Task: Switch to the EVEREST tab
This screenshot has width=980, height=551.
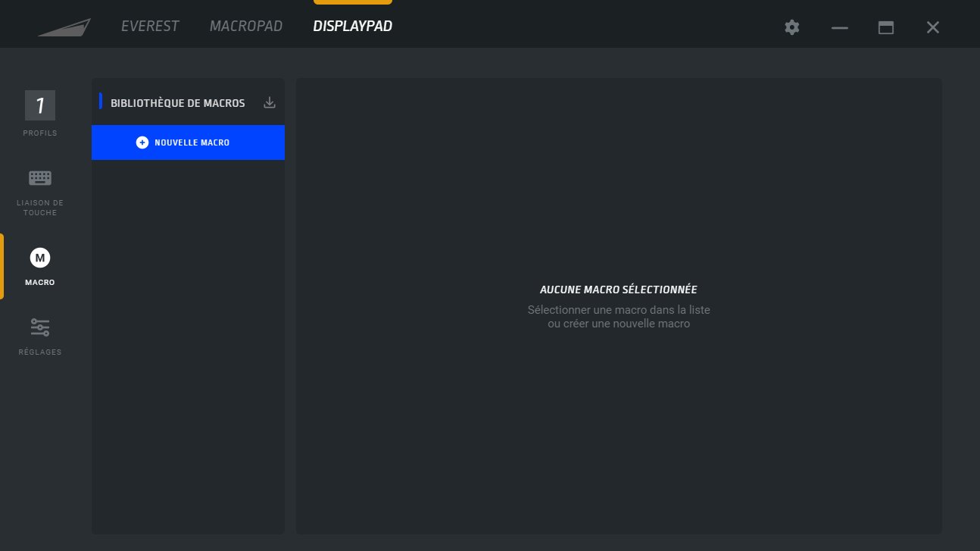Action: (x=150, y=27)
